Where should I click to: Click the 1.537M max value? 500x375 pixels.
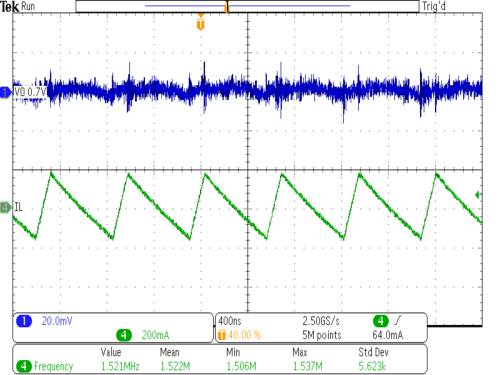307,366
